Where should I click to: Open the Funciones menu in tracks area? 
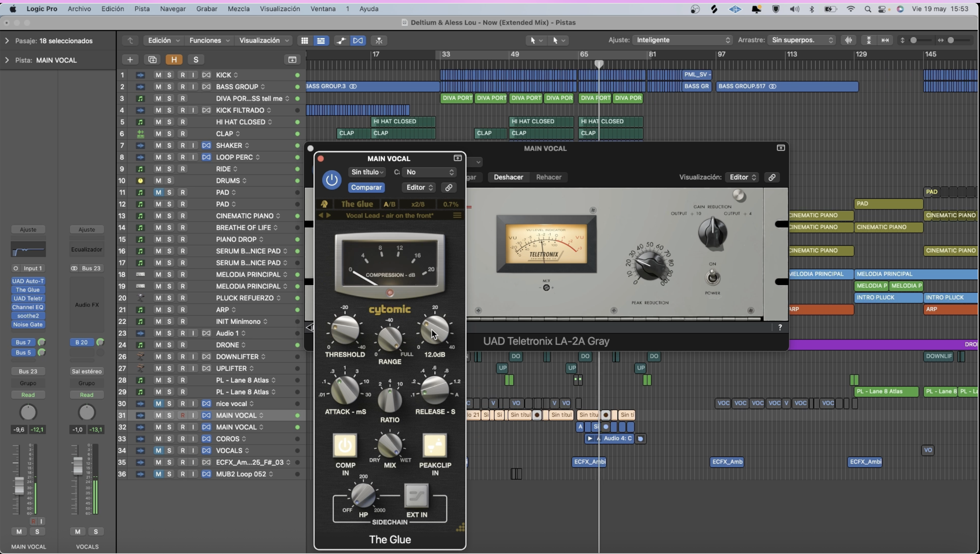[209, 40]
